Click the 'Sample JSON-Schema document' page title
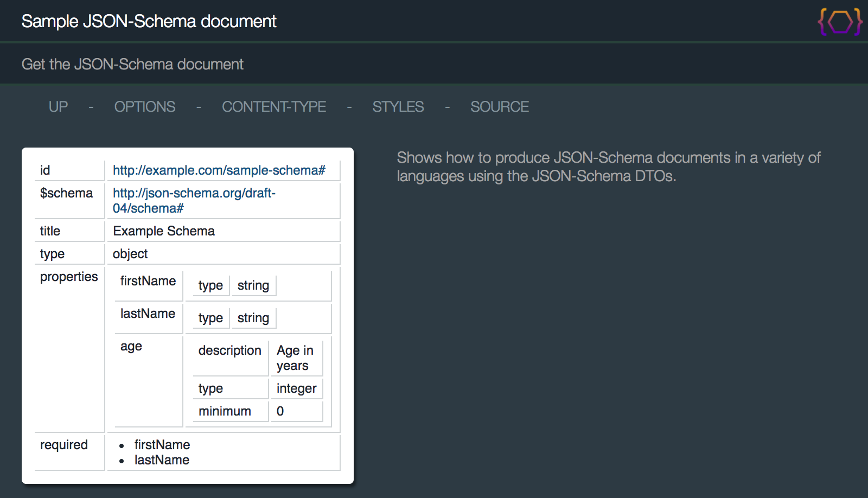Image resolution: width=868 pixels, height=498 pixels. point(149,21)
